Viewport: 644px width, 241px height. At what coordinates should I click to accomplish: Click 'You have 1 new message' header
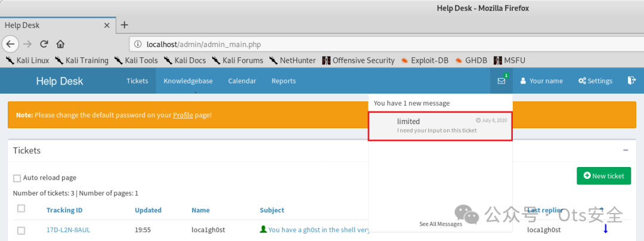[x=412, y=103]
